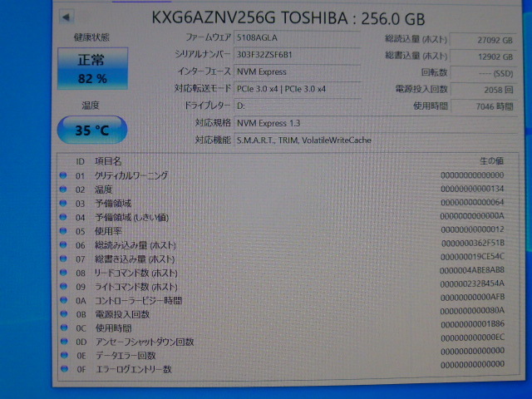Image resolution: width=532 pixels, height=399 pixels.
Task: Focus the firmware field 5108AGLA
Action: (x=297, y=37)
